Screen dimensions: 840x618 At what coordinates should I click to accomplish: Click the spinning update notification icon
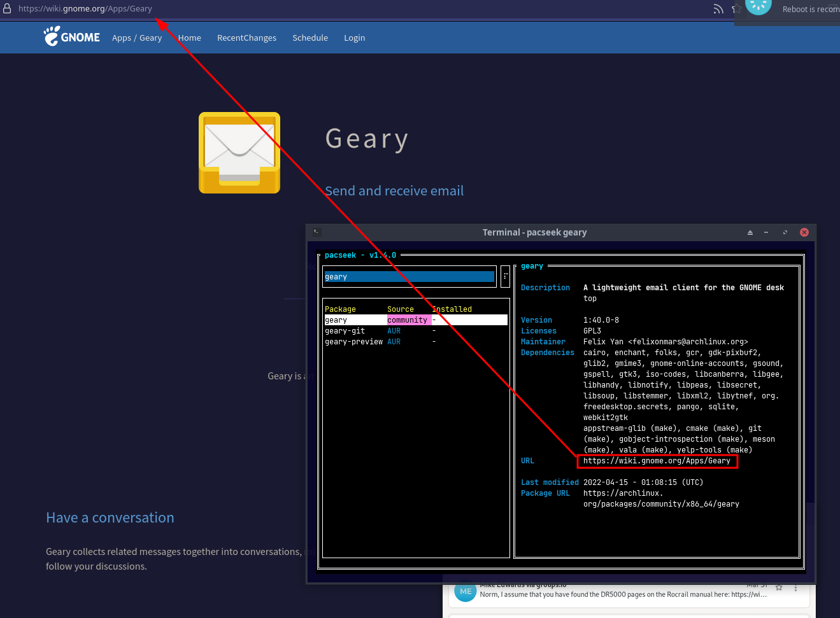(x=758, y=6)
